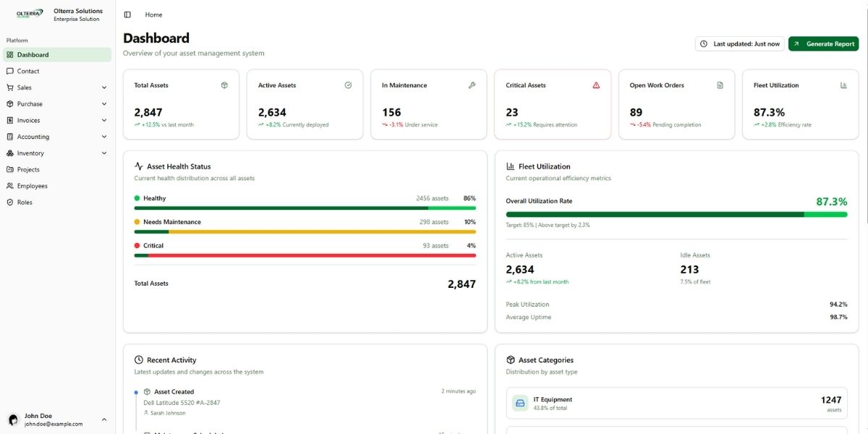Viewport: 868px width, 434px height.
Task: Click the Inventory truck icon
Action: 10,153
